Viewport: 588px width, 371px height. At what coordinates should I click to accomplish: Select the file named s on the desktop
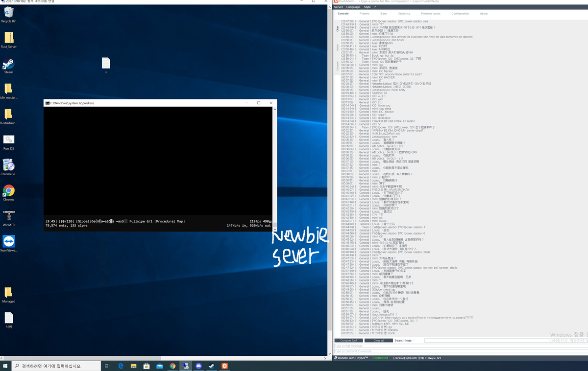(106, 66)
